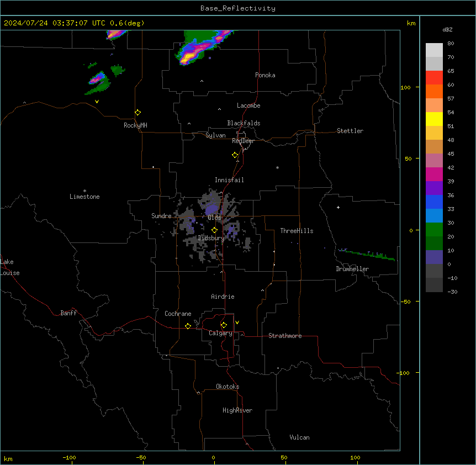Viewport: 476px width, 465px height.
Task: Click the yellow diamond marker below RedDeer
Action: click(x=235, y=155)
